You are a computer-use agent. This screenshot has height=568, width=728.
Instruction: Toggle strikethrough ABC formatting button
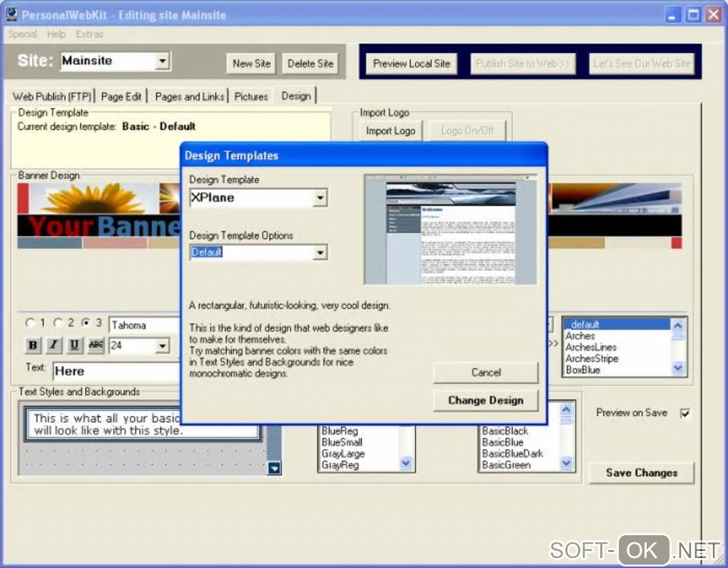(x=96, y=345)
